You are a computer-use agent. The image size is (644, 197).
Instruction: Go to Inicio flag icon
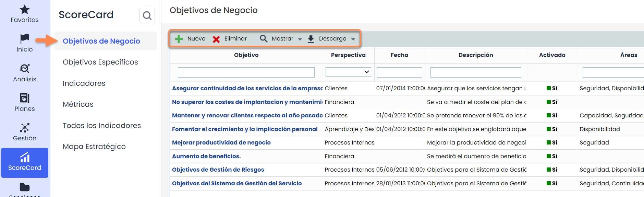pos(24,38)
